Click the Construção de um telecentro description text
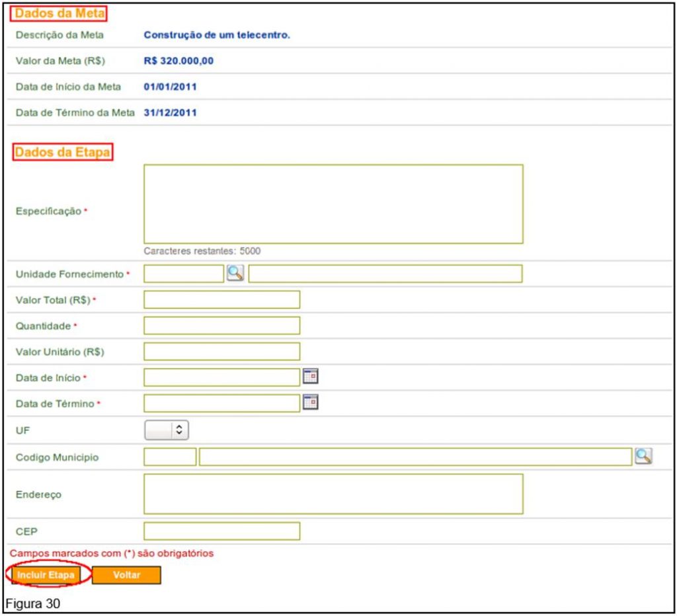 click(217, 35)
